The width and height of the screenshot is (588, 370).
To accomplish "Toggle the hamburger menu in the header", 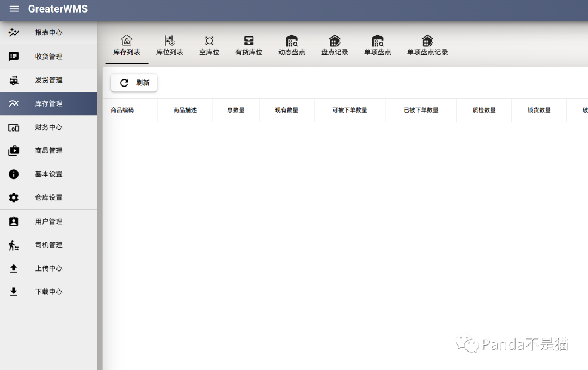I will pos(14,9).
